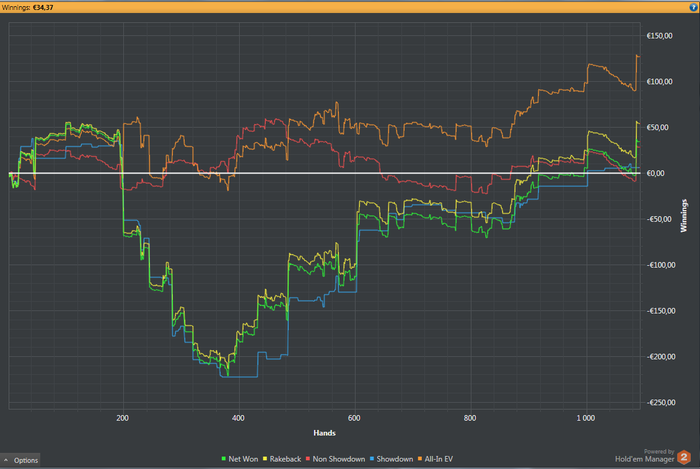Toggle the Rakeback yellow legend swatch
Viewport: 700px width, 469px height.
(265, 459)
